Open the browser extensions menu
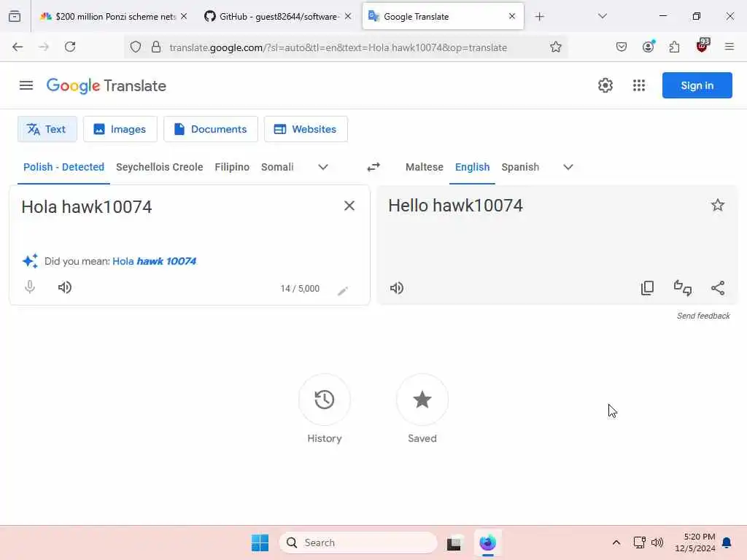This screenshot has height=560, width=747. (x=674, y=47)
